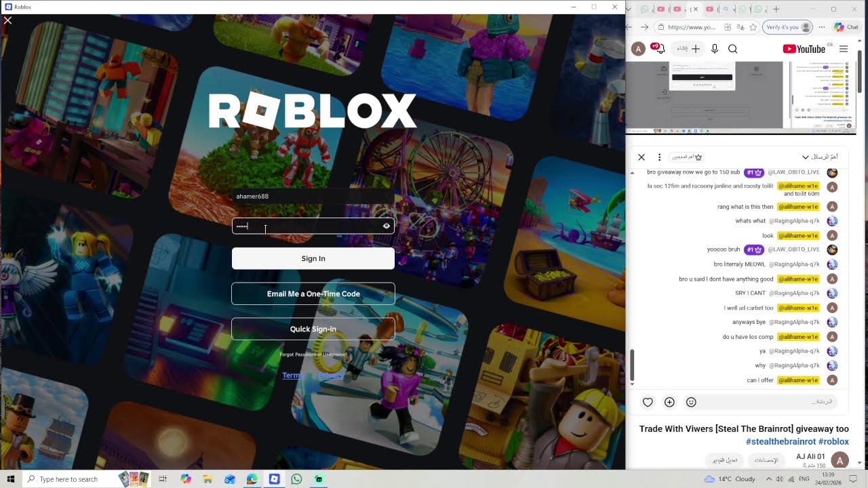Switch to the search browser tab
Viewport: 868px width, 488px height.
point(726,9)
